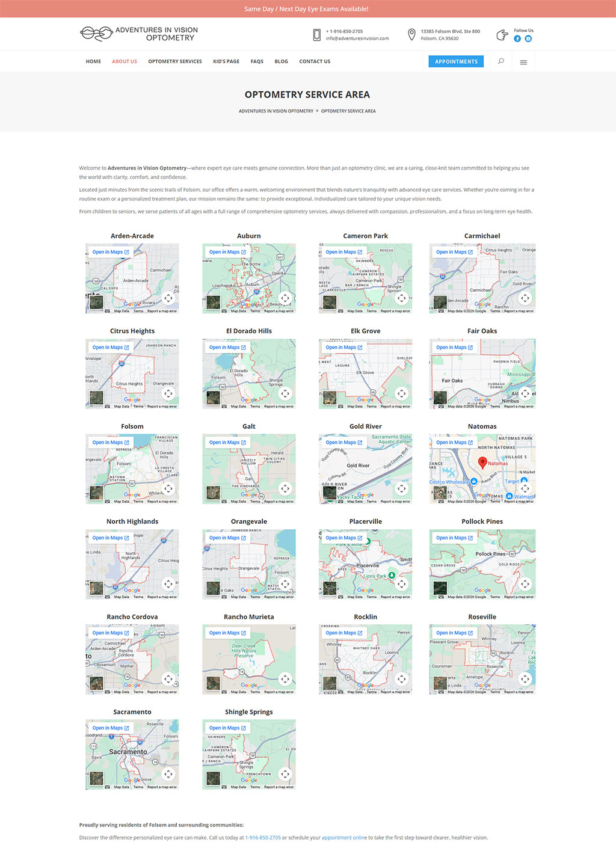Toggle fullscreen on the Rancho Cordova map
Screen dimensions: 616x842
click(168, 678)
